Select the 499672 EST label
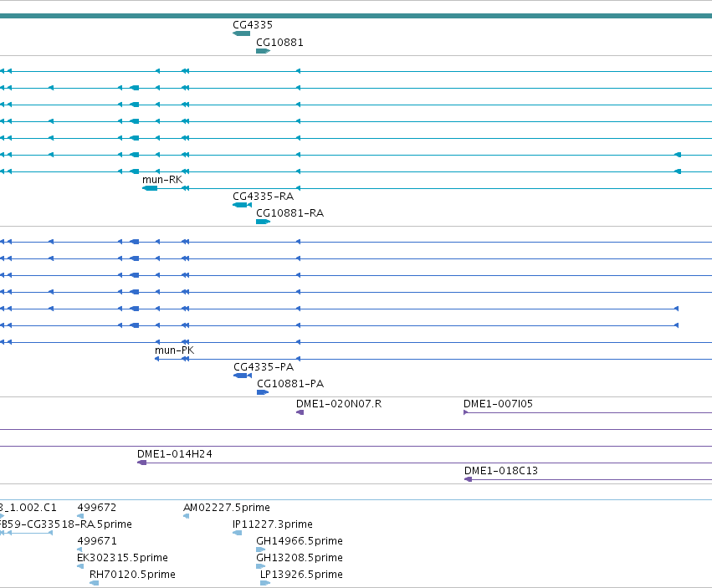This screenshot has height=588, width=712. [97, 507]
